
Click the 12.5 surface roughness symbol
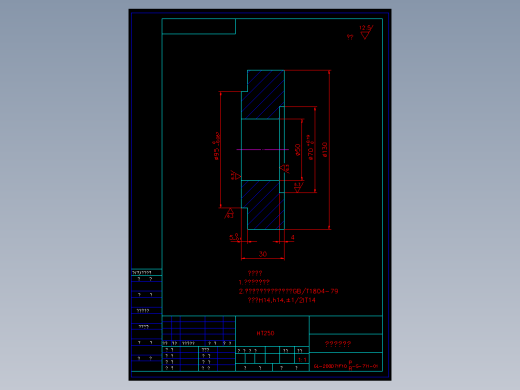pyautogui.click(x=366, y=32)
